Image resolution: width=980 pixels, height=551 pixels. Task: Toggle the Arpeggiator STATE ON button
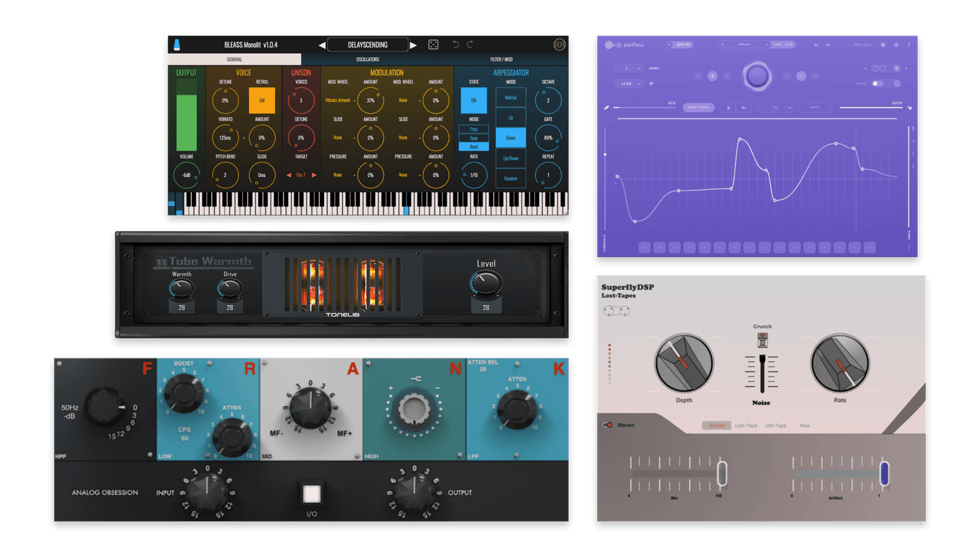click(x=474, y=101)
